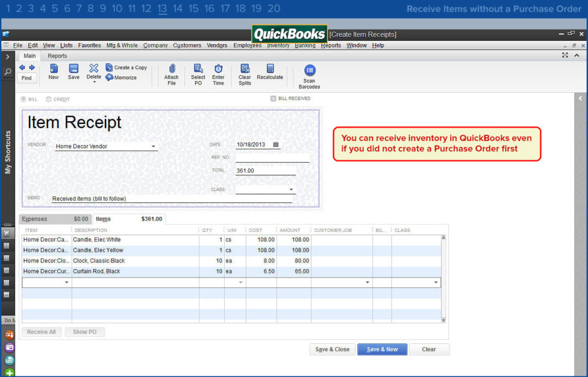Switch to the Reports ribbon tab
The height and width of the screenshot is (377, 588).
pos(57,56)
